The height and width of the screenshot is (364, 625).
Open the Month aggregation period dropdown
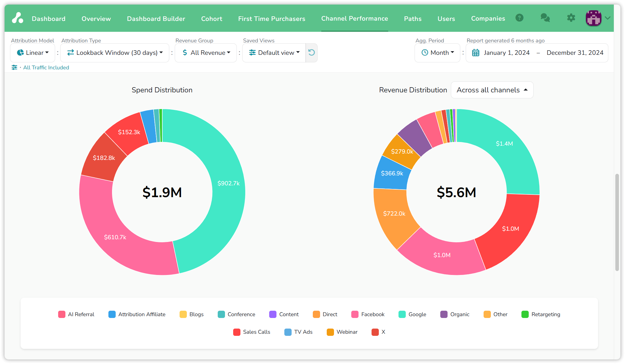click(x=438, y=53)
